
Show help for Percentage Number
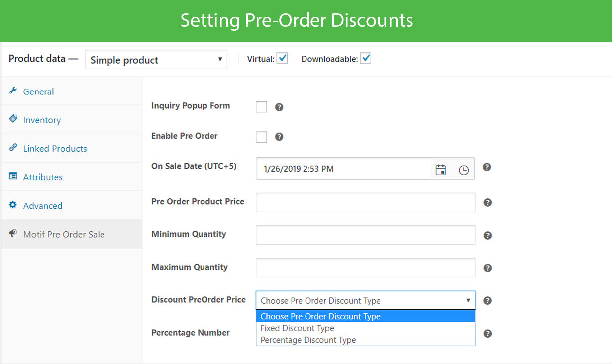tap(488, 334)
